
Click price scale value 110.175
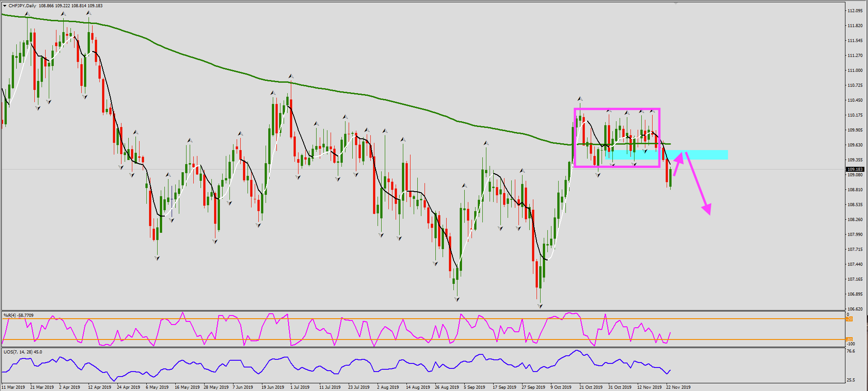pyautogui.click(x=855, y=115)
